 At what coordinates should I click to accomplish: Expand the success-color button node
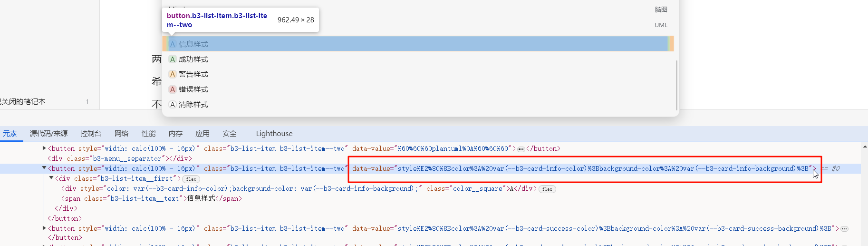pyautogui.click(x=44, y=228)
